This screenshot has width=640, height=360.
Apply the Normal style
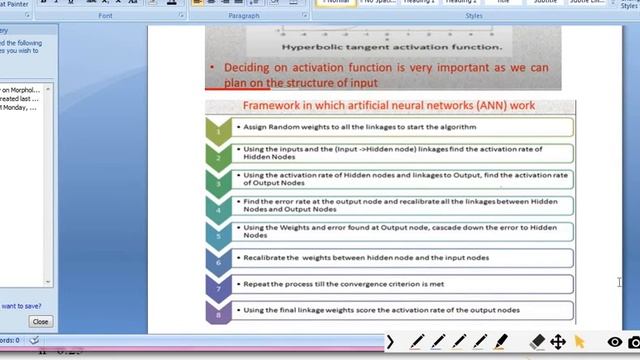pos(336,3)
